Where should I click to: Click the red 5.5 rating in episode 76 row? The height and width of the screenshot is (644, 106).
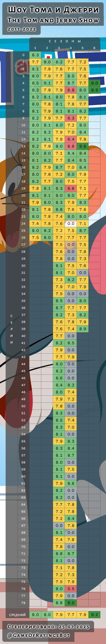point(71,589)
